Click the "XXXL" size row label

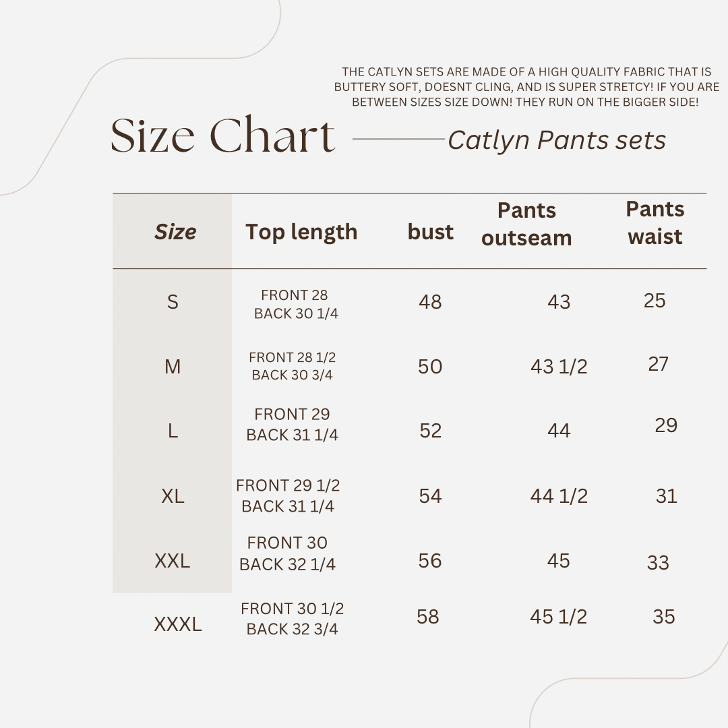[178, 624]
